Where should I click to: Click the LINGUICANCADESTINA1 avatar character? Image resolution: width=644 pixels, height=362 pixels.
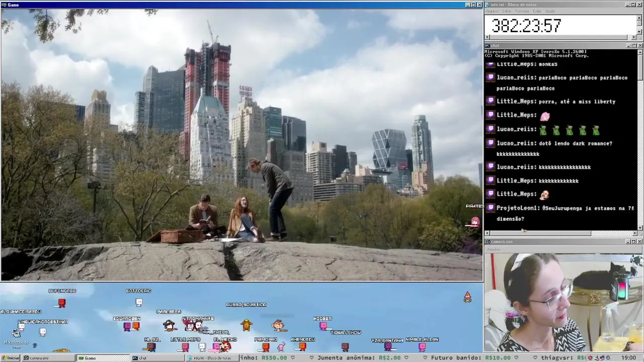[x=43, y=332]
